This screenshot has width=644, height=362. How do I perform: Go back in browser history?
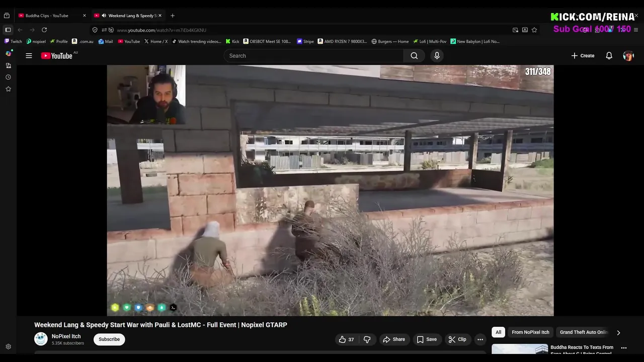pyautogui.click(x=20, y=30)
